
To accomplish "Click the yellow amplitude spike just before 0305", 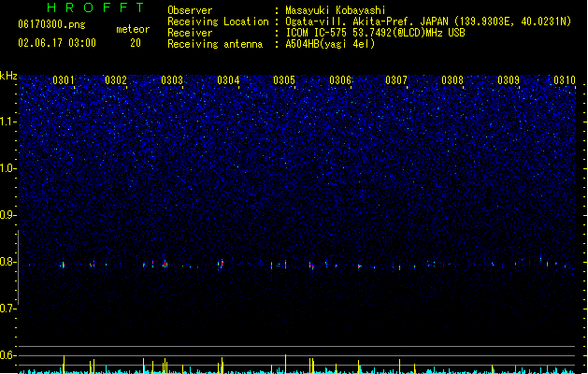I will (x=285, y=364).
